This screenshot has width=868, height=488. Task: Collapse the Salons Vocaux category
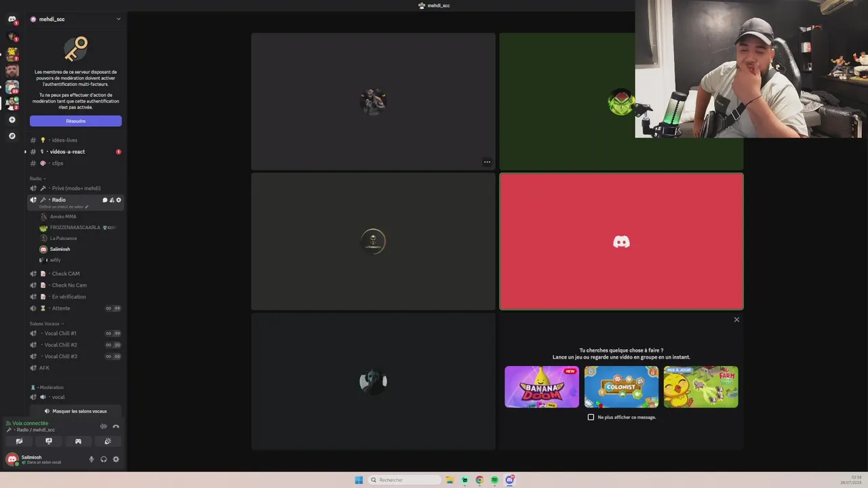coord(47,323)
